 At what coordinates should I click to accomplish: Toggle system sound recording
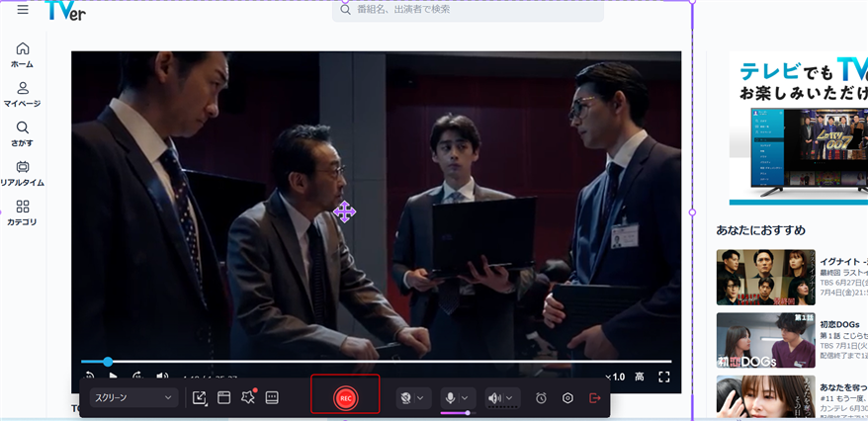tap(495, 397)
